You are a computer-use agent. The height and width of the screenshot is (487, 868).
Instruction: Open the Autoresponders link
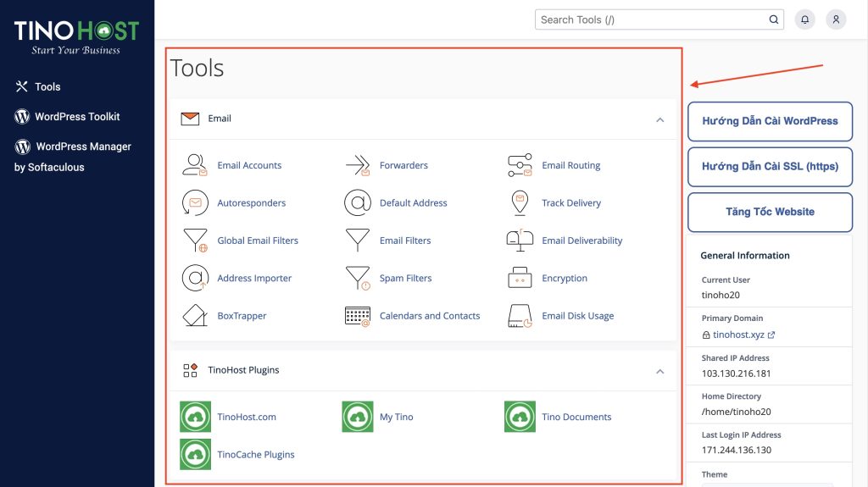[251, 202]
